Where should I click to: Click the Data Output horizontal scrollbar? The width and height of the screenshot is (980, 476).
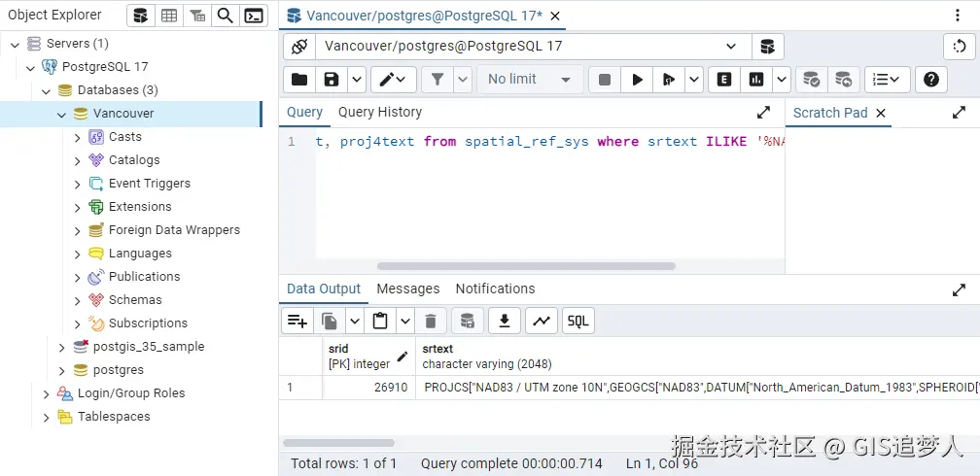click(x=338, y=443)
